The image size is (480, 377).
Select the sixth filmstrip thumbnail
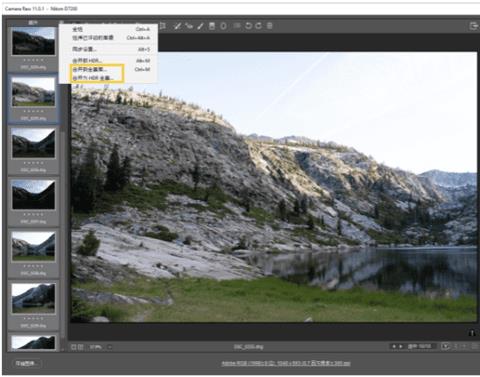click(33, 298)
